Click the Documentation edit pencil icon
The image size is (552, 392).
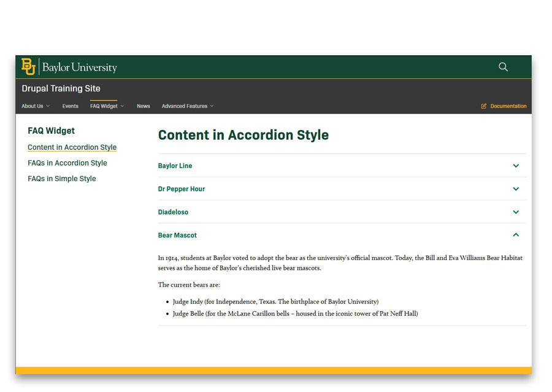click(x=484, y=106)
